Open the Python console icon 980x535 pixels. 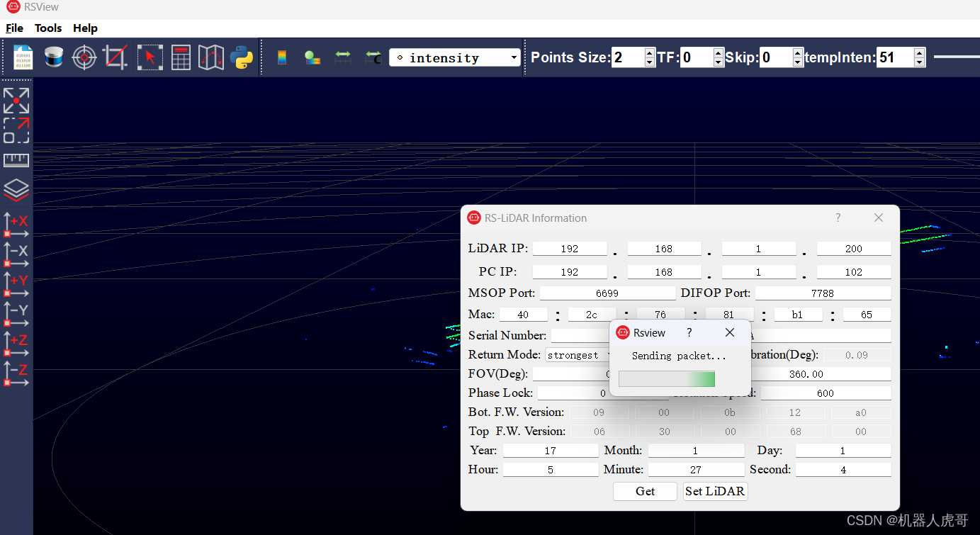(x=242, y=57)
